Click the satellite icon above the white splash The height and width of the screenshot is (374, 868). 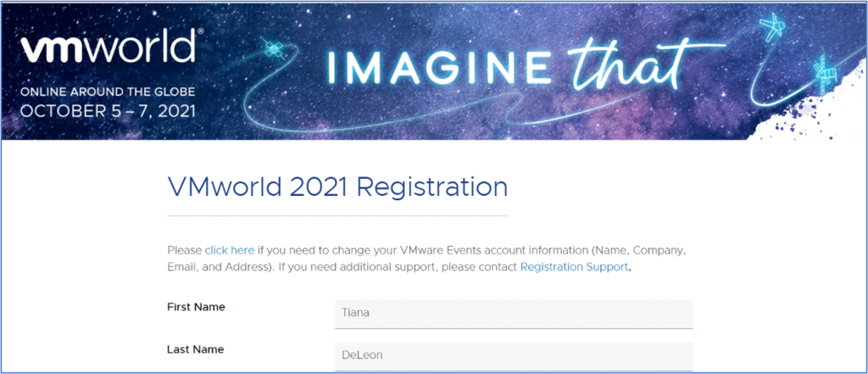coord(822,71)
